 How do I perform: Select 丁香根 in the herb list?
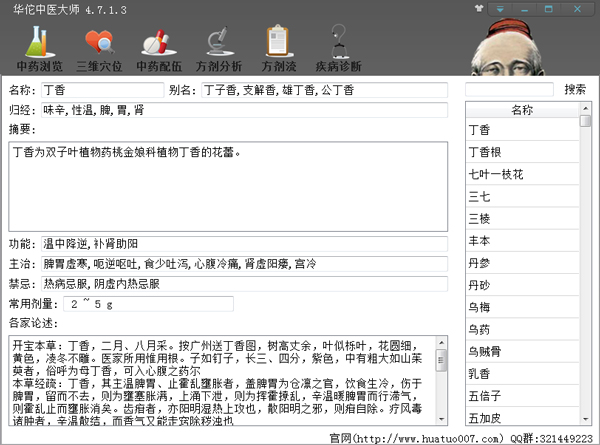pyautogui.click(x=522, y=152)
